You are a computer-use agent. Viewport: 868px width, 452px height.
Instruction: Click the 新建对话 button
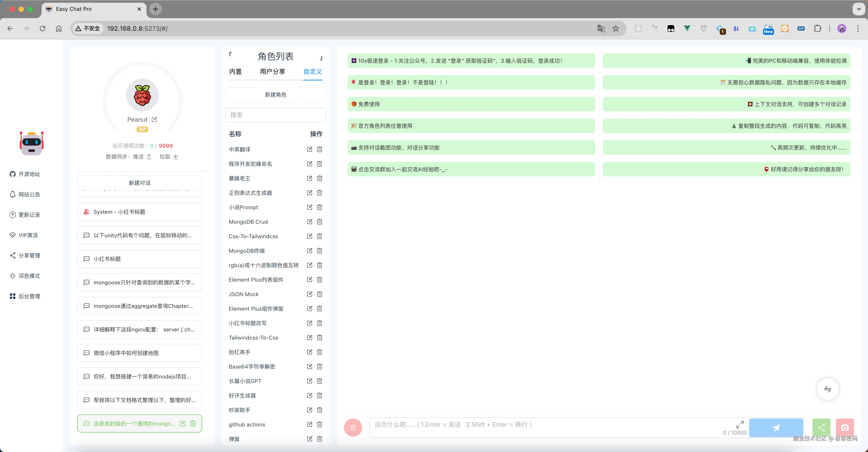(139, 183)
